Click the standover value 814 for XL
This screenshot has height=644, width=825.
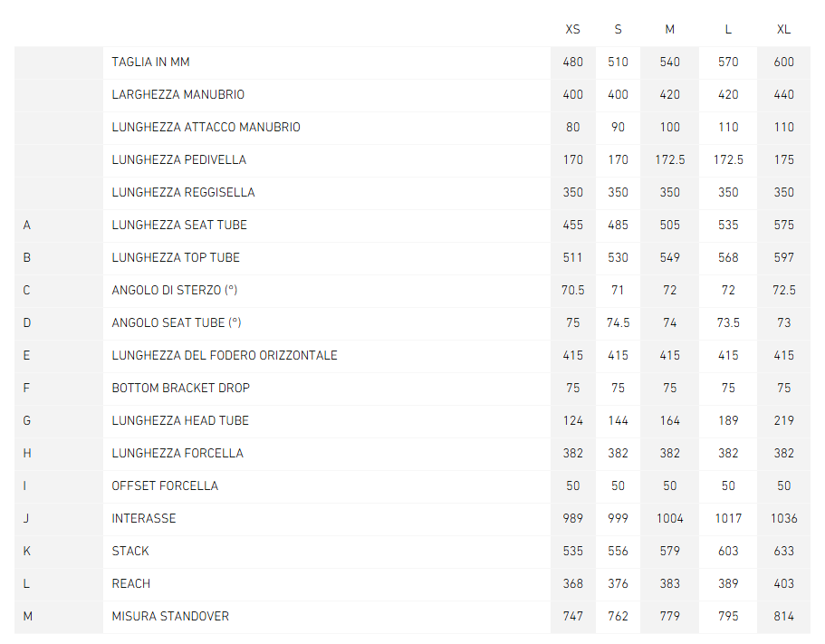[x=783, y=616]
